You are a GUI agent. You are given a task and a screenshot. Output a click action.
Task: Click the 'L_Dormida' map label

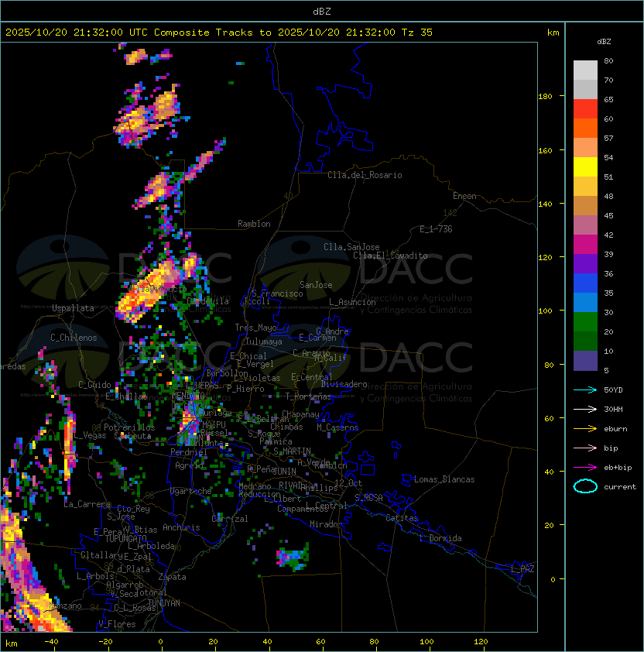(440, 538)
